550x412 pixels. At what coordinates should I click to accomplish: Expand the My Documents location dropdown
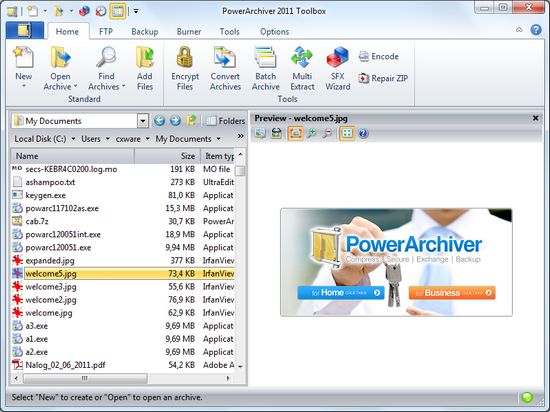click(143, 121)
